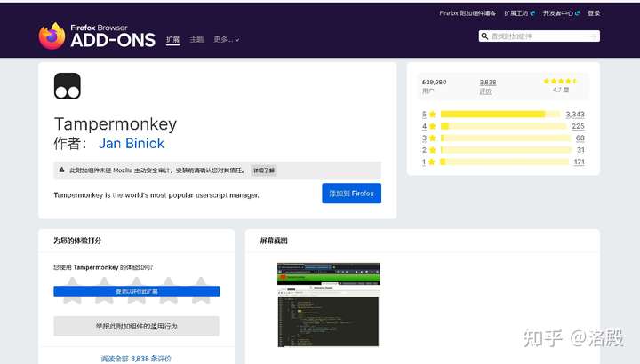Screen dimensions: 640x364
Task: Click the Tampermonkey title heading
Action: click(x=116, y=124)
